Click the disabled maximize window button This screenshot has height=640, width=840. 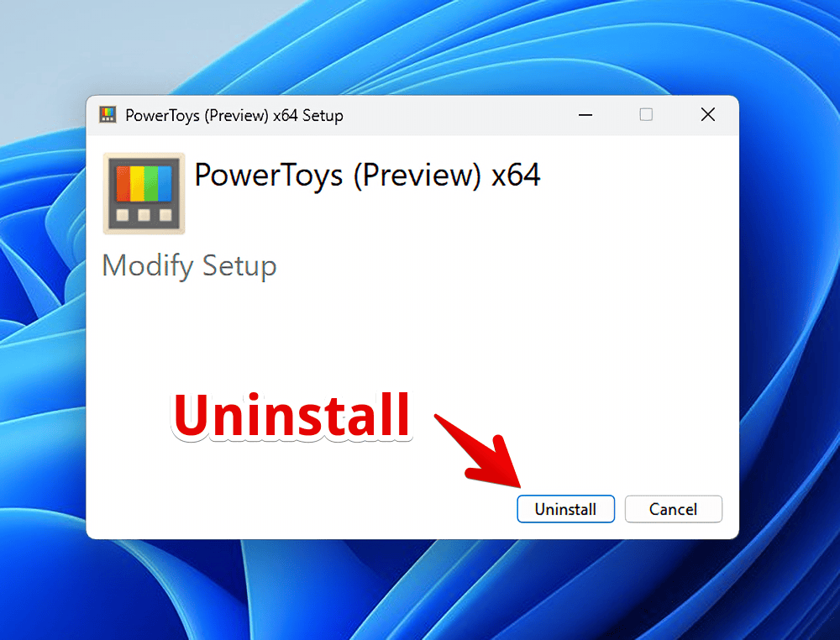pyautogui.click(x=646, y=114)
